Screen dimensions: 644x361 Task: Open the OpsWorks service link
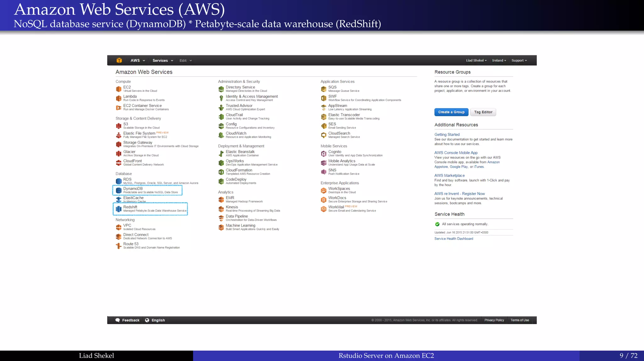pyautogui.click(x=235, y=161)
